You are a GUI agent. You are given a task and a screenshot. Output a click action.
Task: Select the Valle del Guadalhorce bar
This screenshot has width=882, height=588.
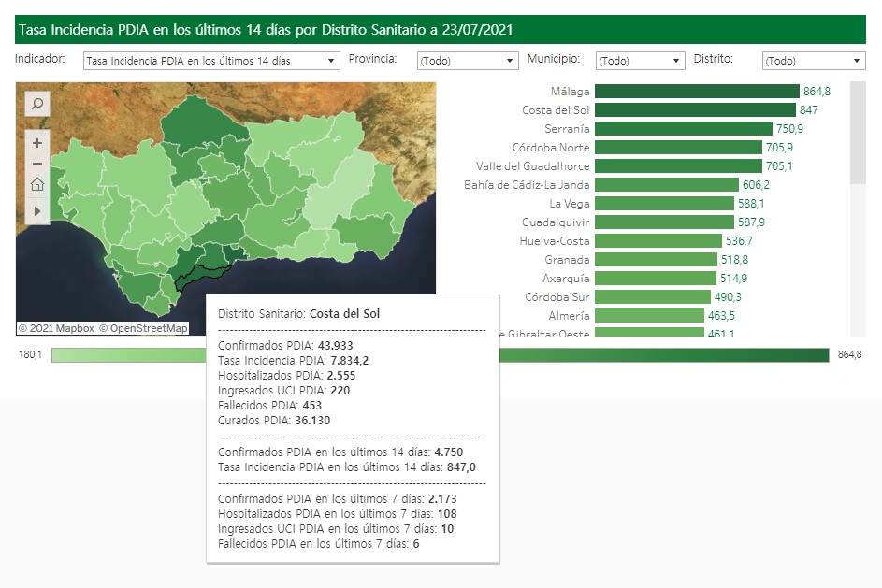pyautogui.click(x=678, y=165)
